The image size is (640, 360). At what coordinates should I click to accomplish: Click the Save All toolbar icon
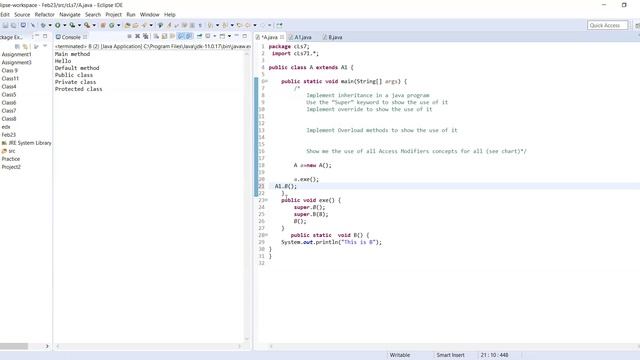(13, 25)
